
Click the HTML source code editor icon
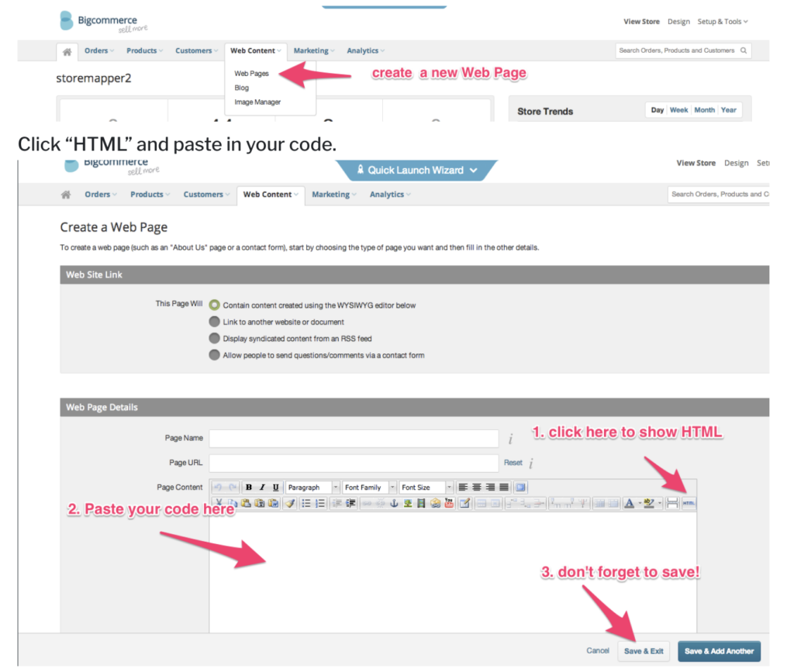point(688,502)
